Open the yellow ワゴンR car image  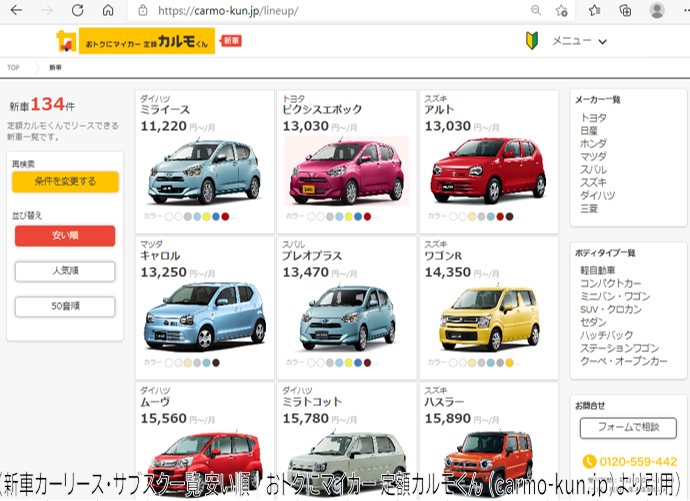489,318
